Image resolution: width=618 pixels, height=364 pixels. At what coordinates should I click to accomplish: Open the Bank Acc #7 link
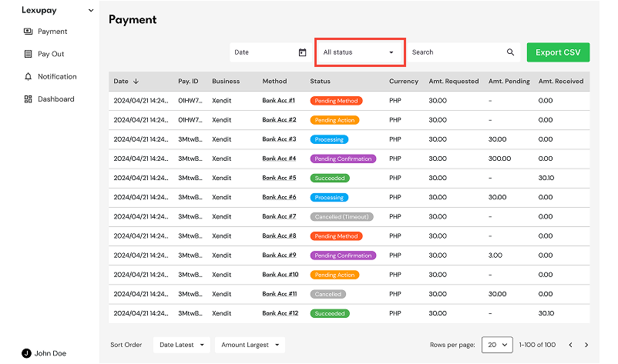coord(280,216)
